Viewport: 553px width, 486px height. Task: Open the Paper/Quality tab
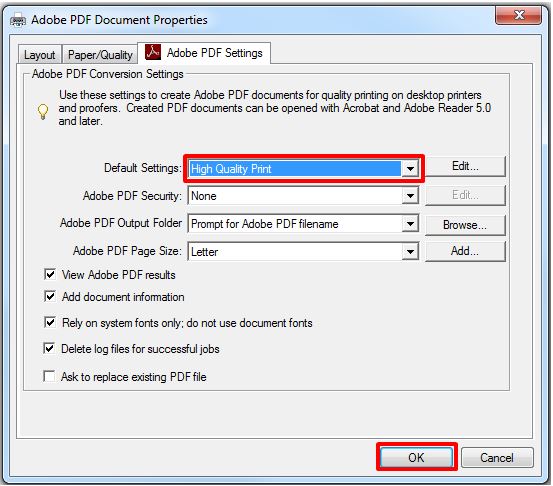point(100,55)
